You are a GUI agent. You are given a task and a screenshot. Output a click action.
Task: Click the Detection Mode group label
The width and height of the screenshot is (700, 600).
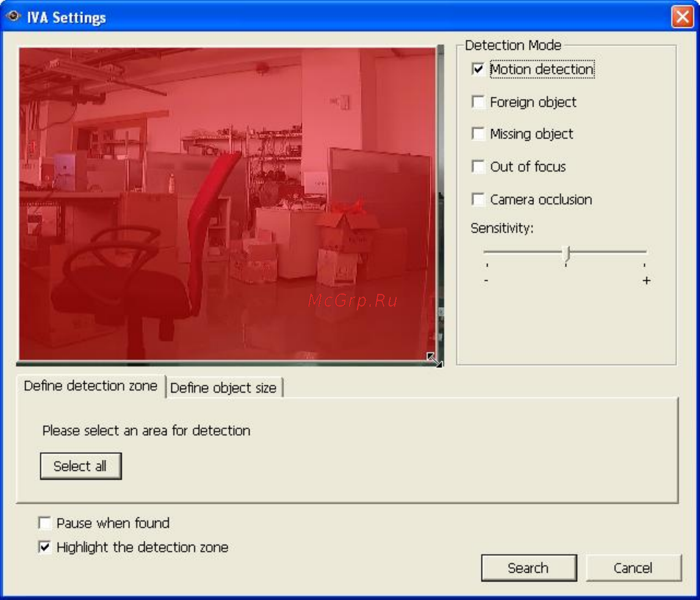(513, 45)
